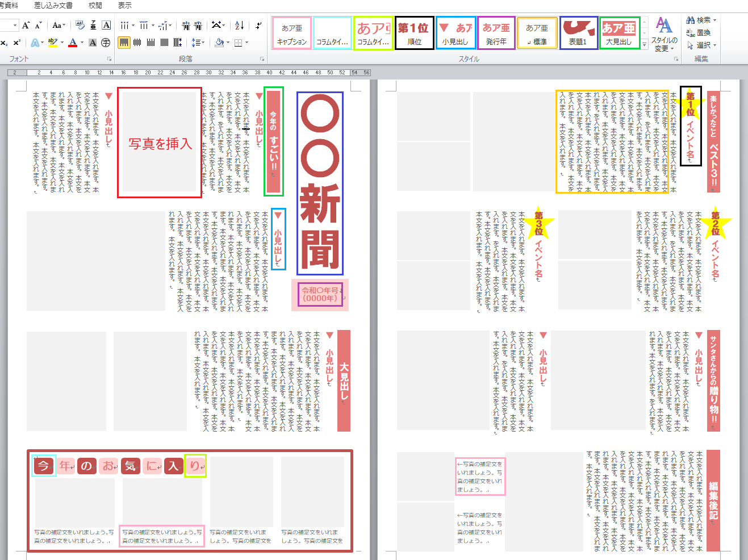
Task: Click the Borders icon
Action: tap(238, 43)
